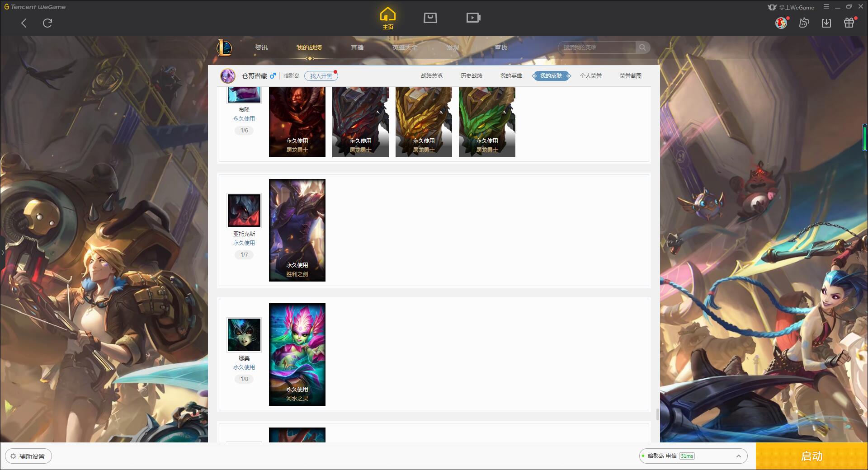This screenshot has height=470, width=868.
Task: Open 暗影岛 电信 server dropdown
Action: [x=693, y=456]
